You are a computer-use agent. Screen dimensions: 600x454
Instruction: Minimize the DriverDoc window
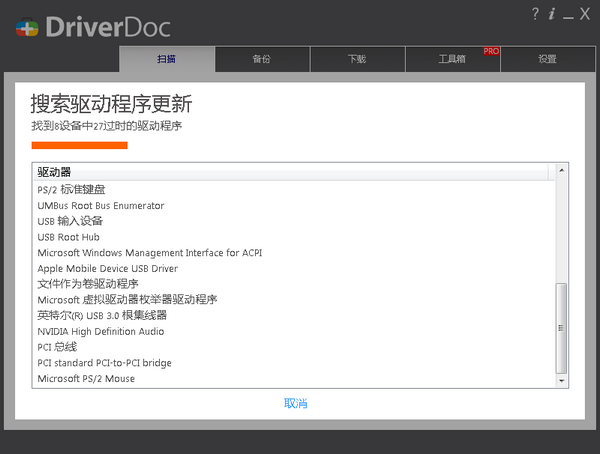pos(568,14)
